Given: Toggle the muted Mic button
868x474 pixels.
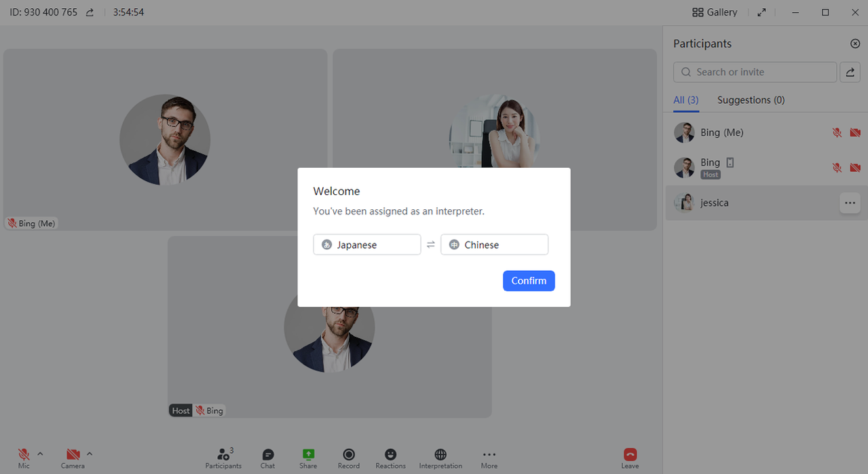Looking at the screenshot, I should tap(24, 455).
